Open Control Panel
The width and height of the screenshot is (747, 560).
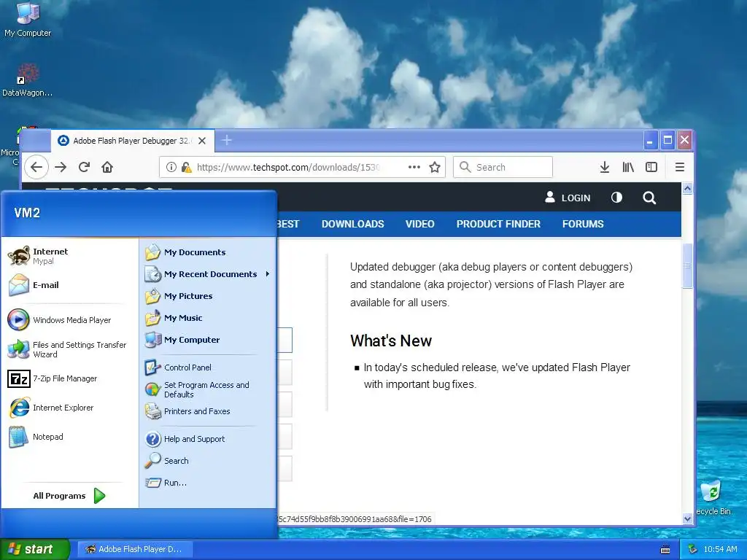208,367
